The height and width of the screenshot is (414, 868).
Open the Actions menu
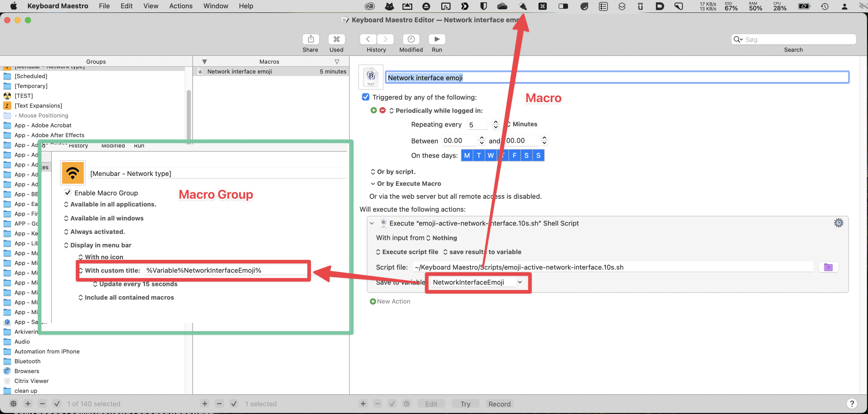click(x=181, y=6)
